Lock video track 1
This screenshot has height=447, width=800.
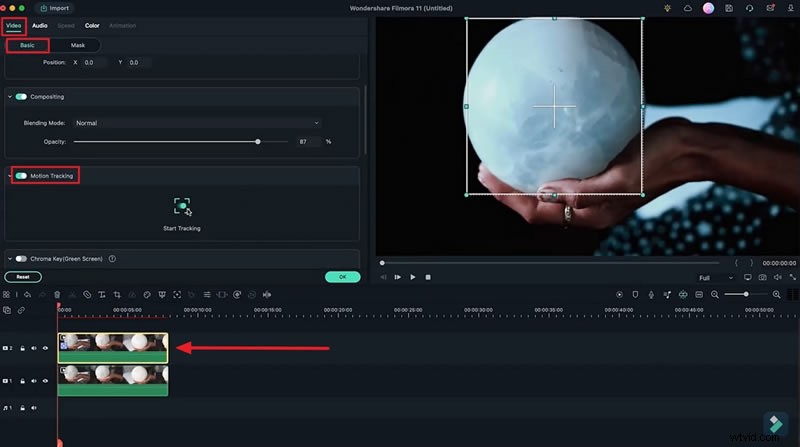click(22, 381)
